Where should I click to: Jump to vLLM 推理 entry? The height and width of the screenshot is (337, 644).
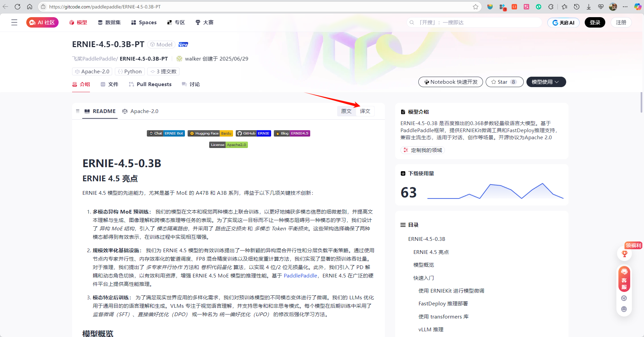tap(430, 330)
